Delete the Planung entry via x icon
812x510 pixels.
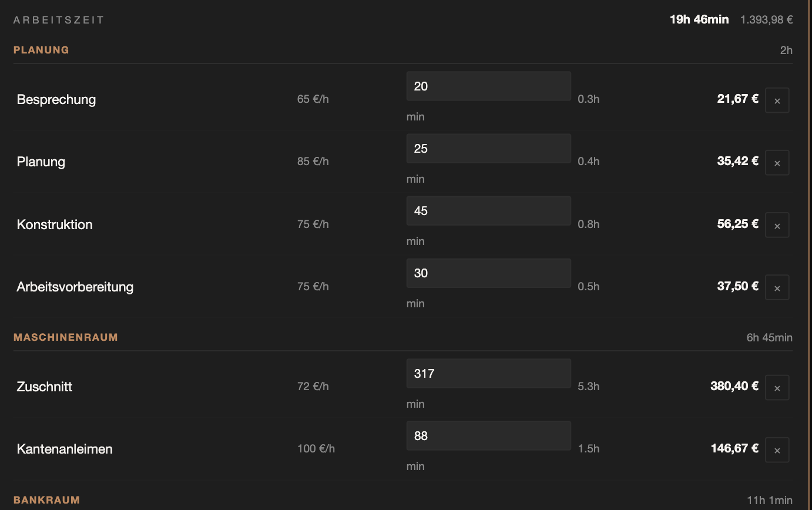[777, 163]
